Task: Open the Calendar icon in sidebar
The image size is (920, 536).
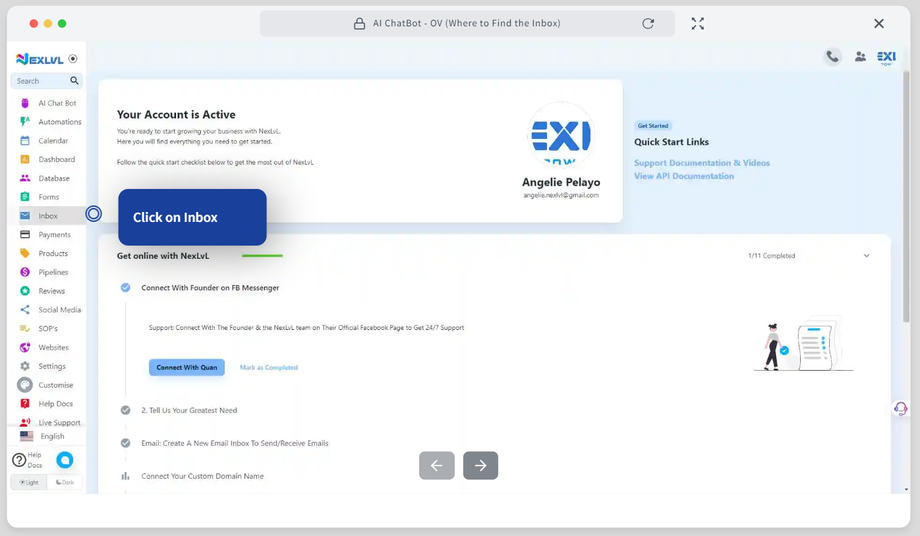Action: [x=25, y=141]
